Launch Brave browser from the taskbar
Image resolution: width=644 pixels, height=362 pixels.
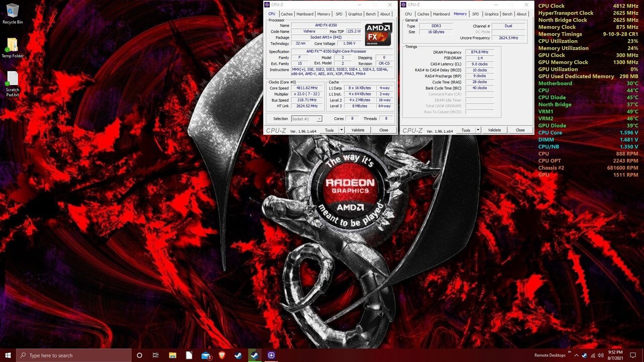(x=222, y=355)
